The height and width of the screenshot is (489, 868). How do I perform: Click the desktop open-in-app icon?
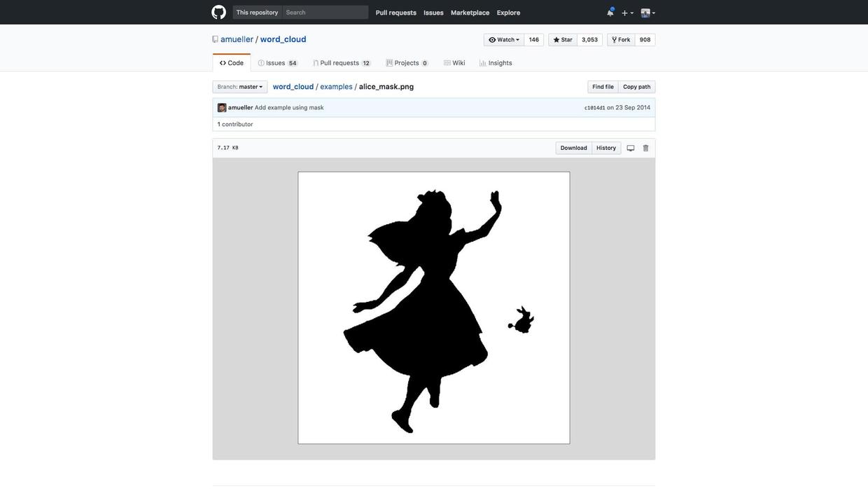pos(631,149)
